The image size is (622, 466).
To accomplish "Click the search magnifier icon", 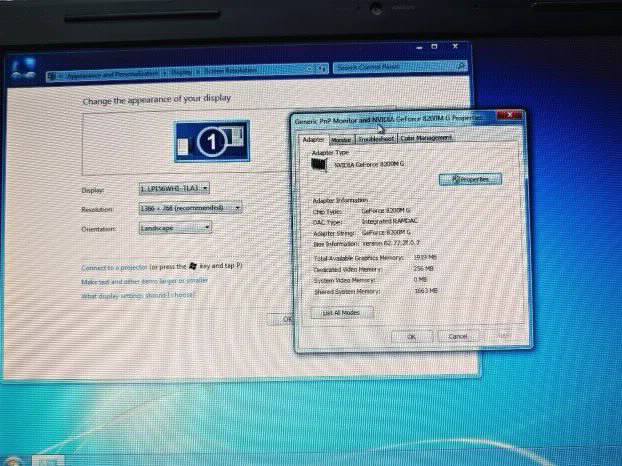I will pyautogui.click(x=461, y=66).
